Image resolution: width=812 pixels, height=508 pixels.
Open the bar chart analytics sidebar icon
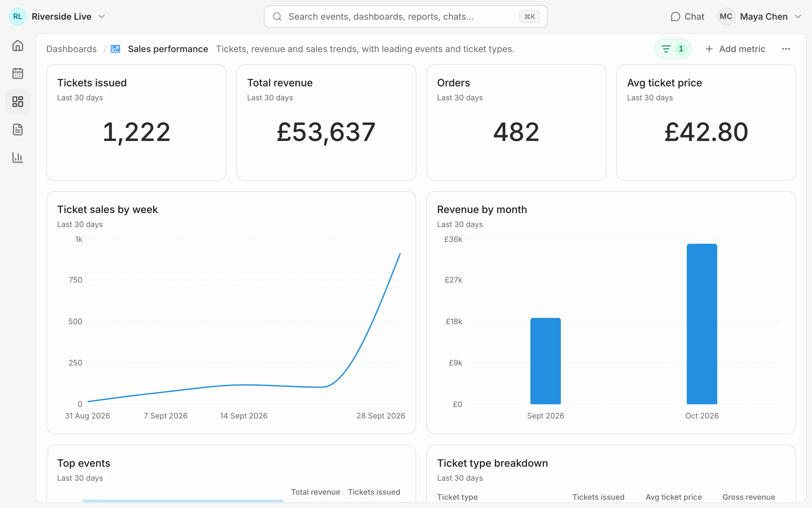pyautogui.click(x=17, y=157)
